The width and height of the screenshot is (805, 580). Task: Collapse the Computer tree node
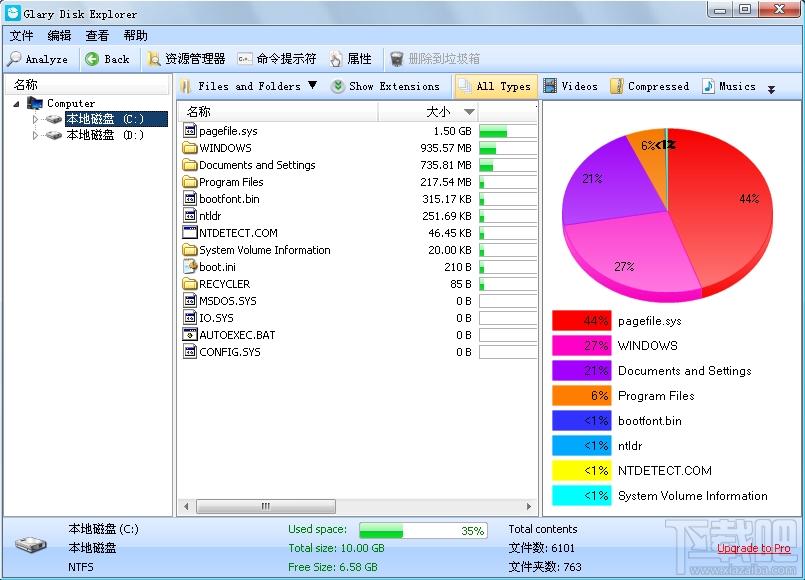tap(16, 104)
